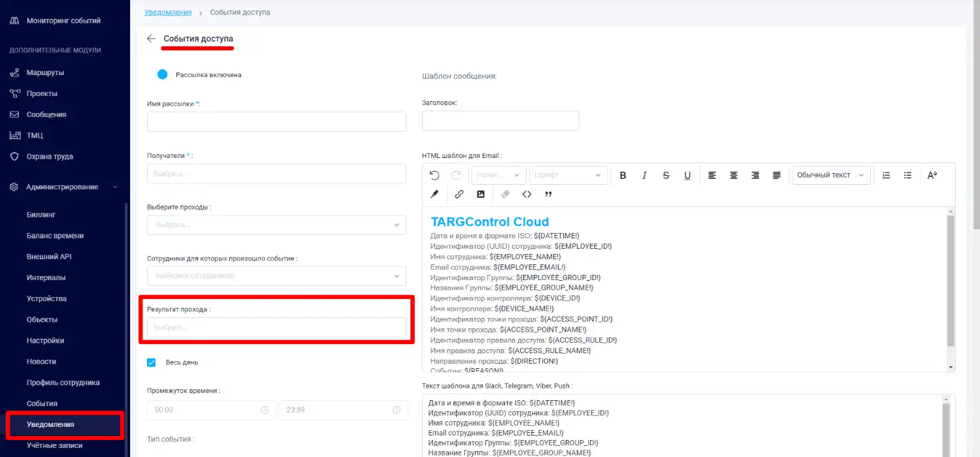Click clock icon in 23:59 field
The width and height of the screenshot is (980, 457).
397,410
